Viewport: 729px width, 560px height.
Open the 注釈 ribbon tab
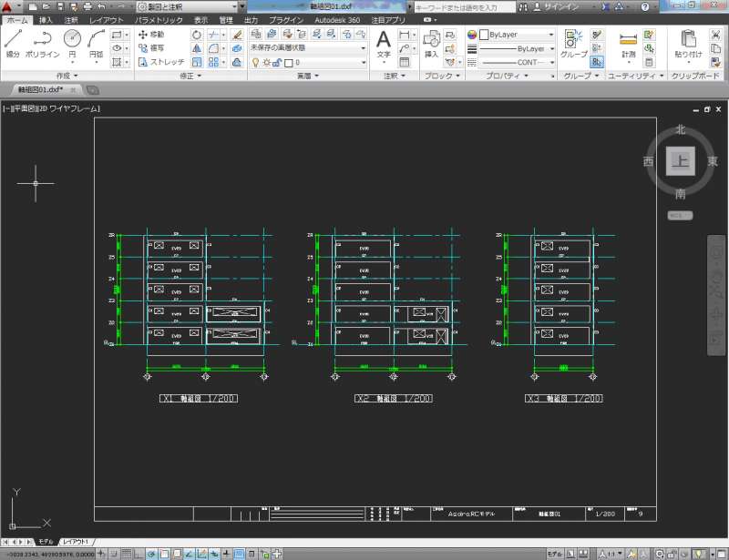coord(71,19)
